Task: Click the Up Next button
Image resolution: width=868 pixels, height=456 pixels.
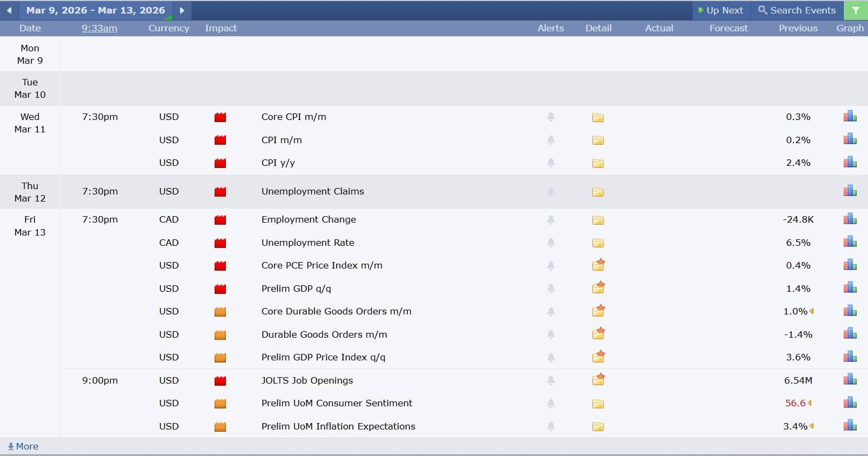Action: pyautogui.click(x=720, y=10)
